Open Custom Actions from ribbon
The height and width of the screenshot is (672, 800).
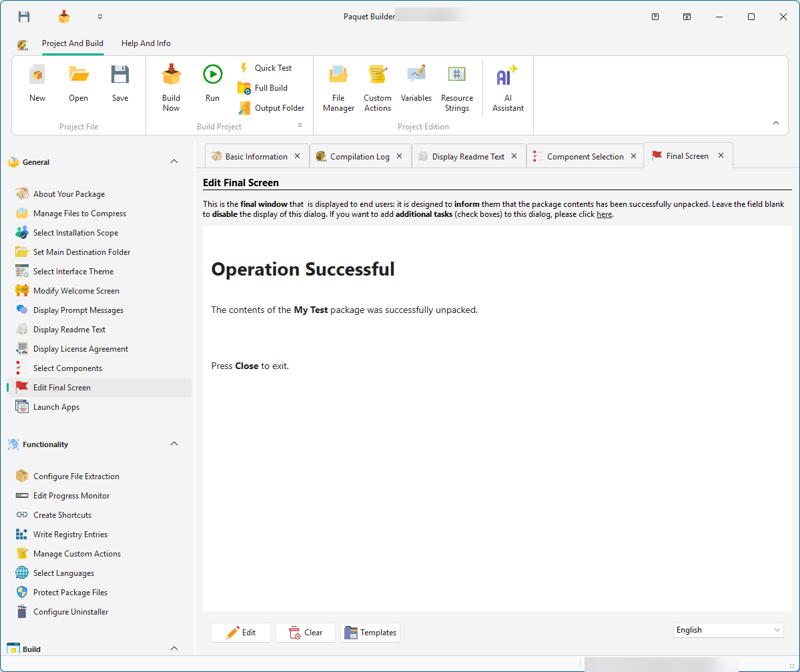pos(378,75)
